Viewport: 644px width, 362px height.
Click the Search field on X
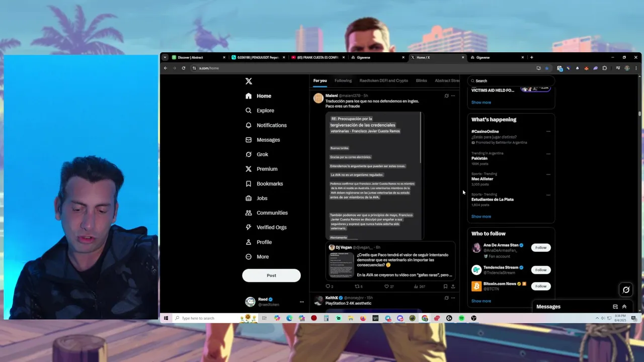point(511,81)
